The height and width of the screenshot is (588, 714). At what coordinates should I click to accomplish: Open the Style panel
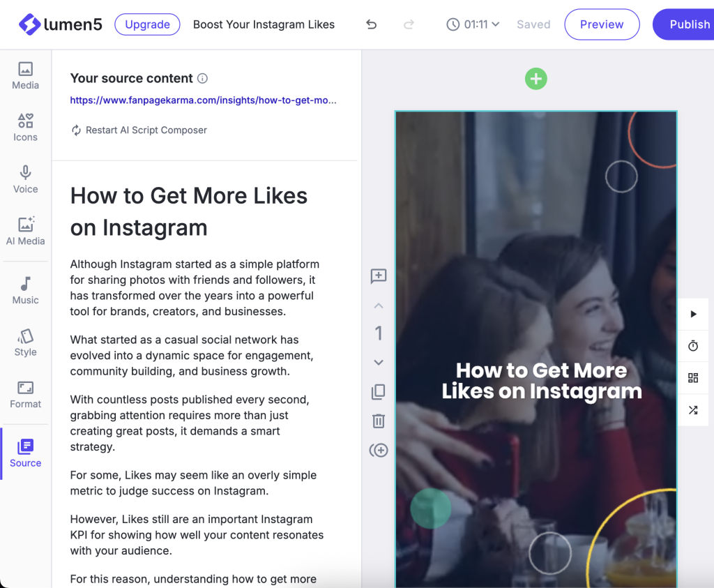coord(26,342)
